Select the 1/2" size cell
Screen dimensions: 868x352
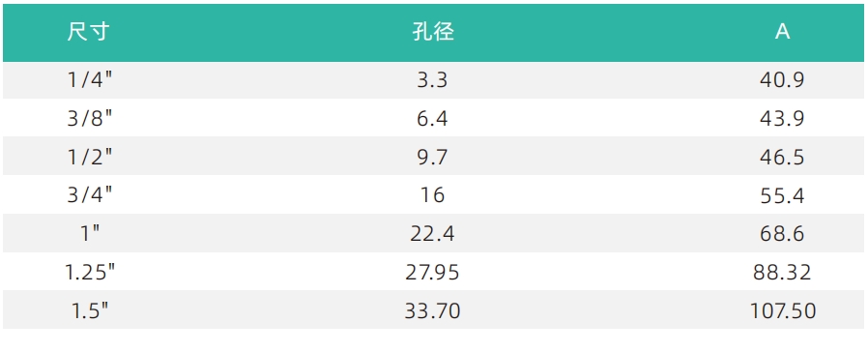coord(90,158)
